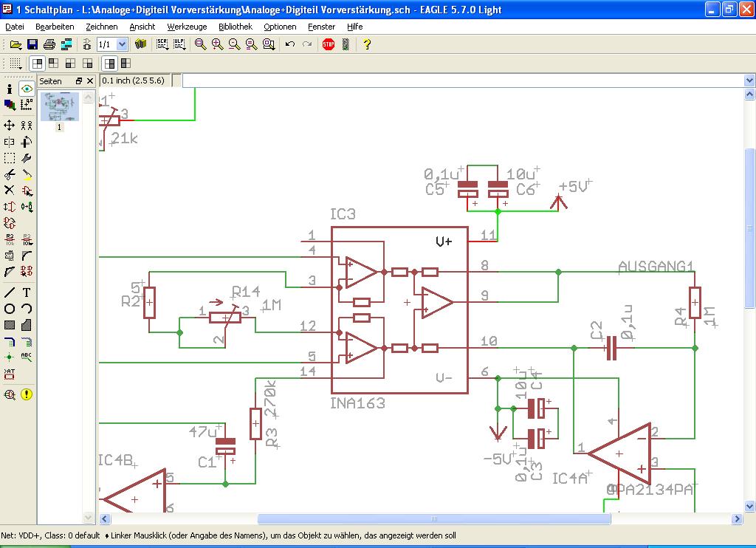Open the CAM processor filmstrip icon
Image resolution: width=756 pixels, height=548 pixels.
66,44
